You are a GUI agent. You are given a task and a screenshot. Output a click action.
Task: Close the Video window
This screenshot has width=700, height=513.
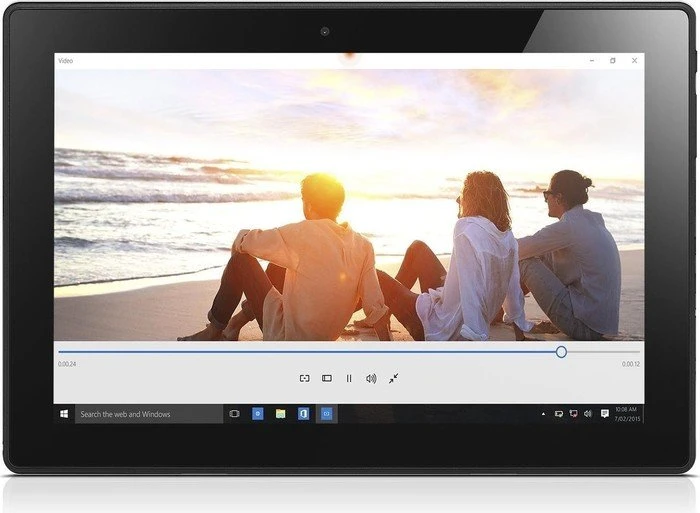pos(634,61)
